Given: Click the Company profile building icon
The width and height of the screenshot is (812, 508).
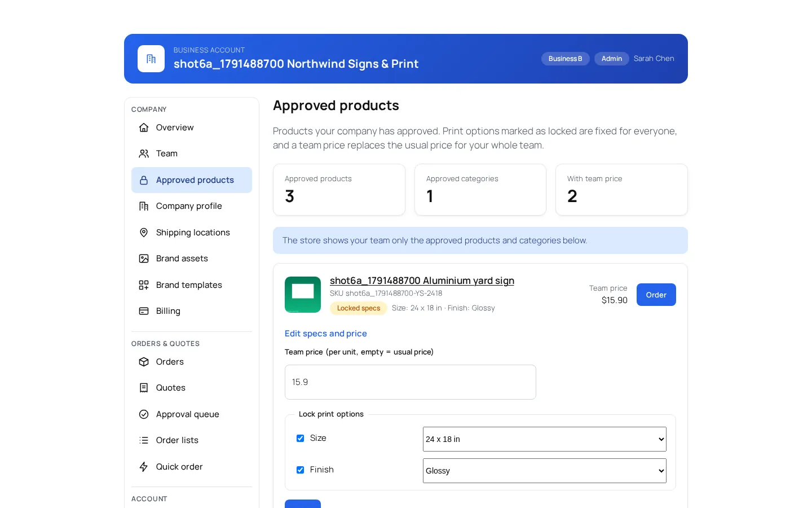Looking at the screenshot, I should point(144,206).
